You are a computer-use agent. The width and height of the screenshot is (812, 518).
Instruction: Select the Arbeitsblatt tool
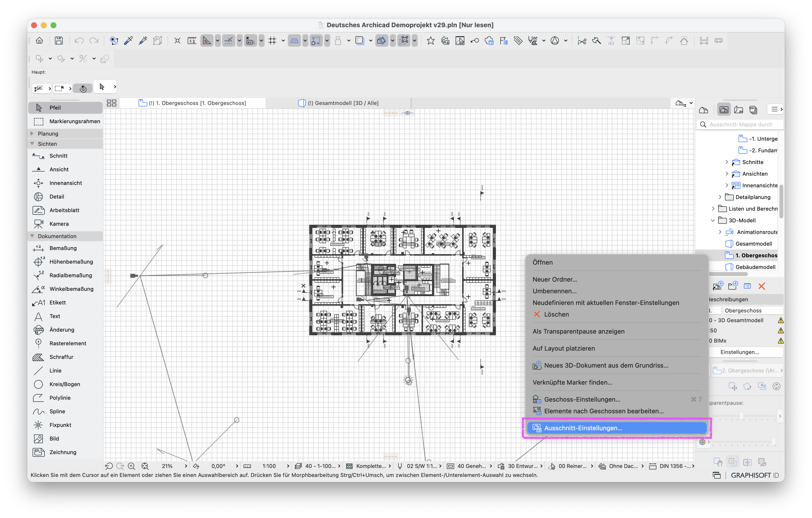65,210
